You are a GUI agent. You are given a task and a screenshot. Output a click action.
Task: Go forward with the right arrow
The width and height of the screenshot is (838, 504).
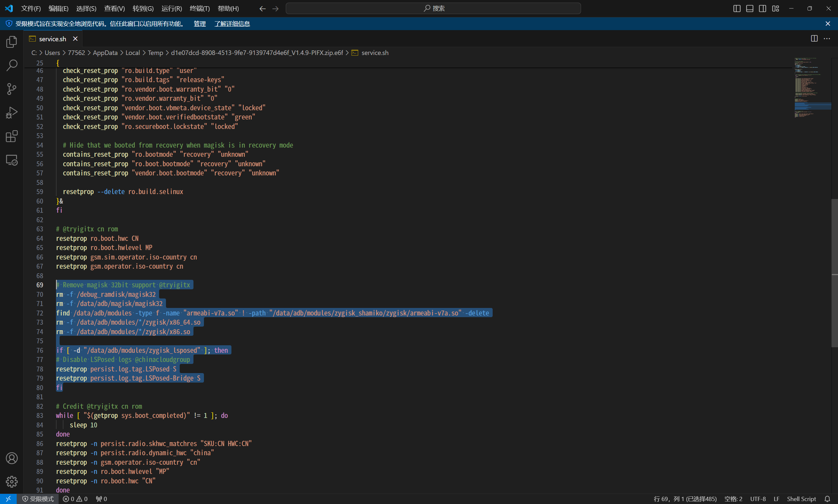276,9
